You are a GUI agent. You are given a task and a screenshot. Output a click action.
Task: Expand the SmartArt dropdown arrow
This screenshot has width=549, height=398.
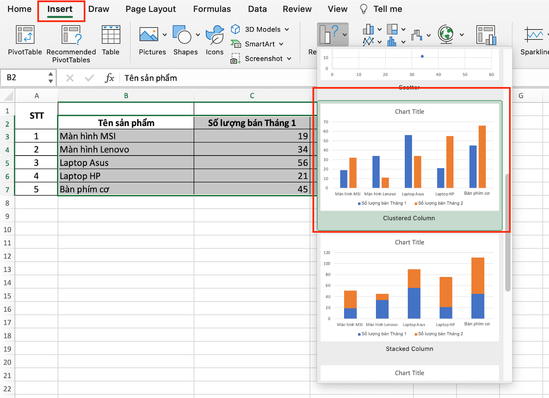point(281,44)
